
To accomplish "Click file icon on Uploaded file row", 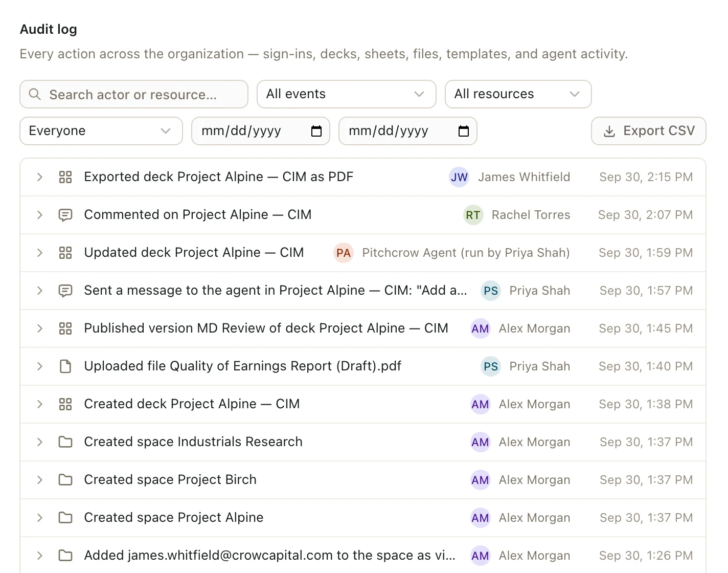I will [x=65, y=366].
